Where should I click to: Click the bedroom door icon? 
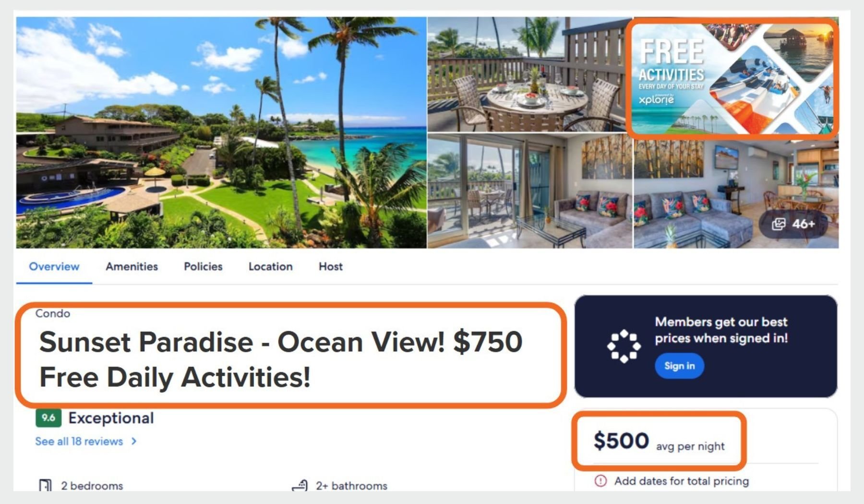pos(45,485)
